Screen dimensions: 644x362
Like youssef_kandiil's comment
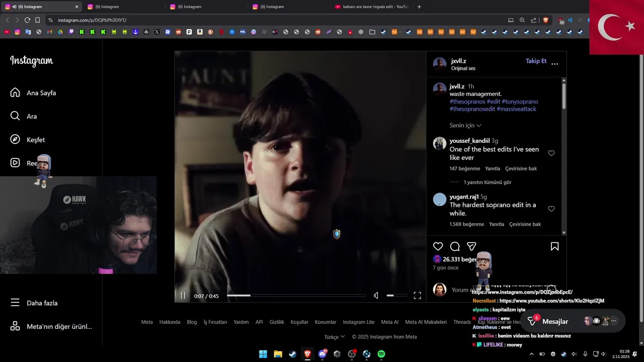551,153
